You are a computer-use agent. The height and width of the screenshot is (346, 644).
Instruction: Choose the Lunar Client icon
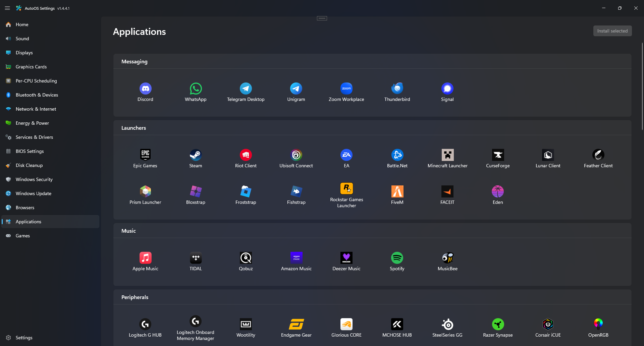(548, 155)
